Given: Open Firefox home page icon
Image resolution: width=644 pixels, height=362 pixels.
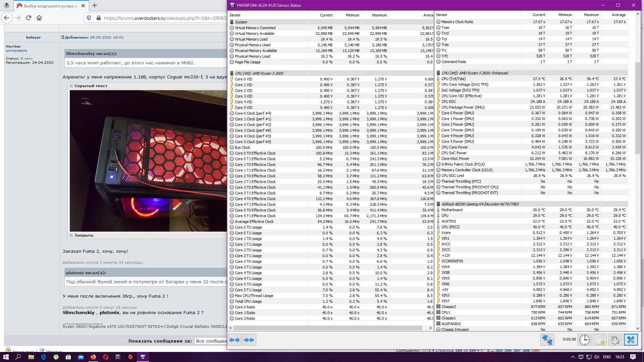Looking at the screenshot, I should (39, 18).
